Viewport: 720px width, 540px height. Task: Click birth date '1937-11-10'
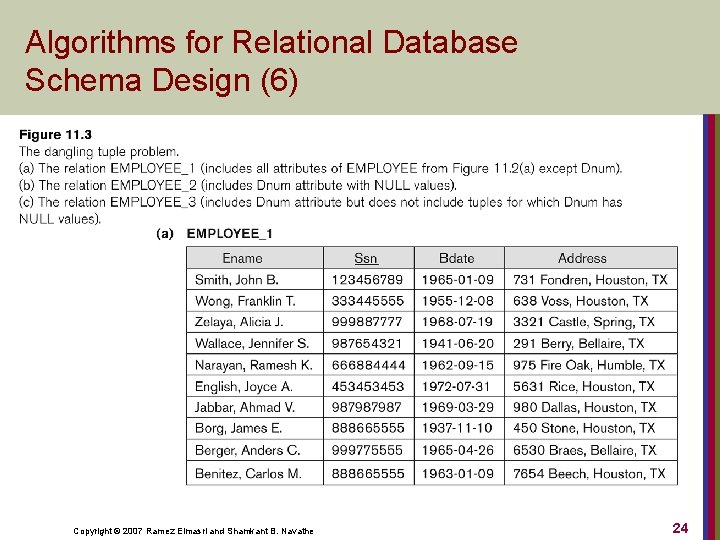coord(457,428)
